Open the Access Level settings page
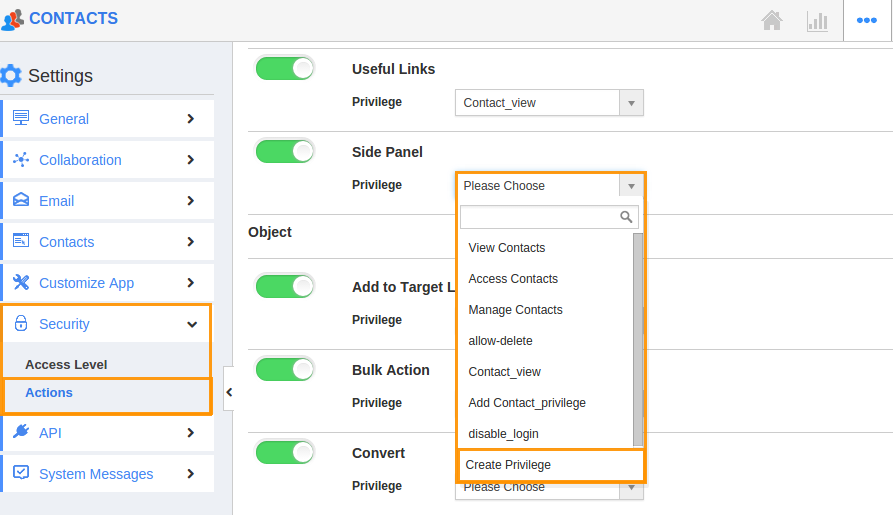Viewport: 893px width, 515px height. (x=66, y=365)
